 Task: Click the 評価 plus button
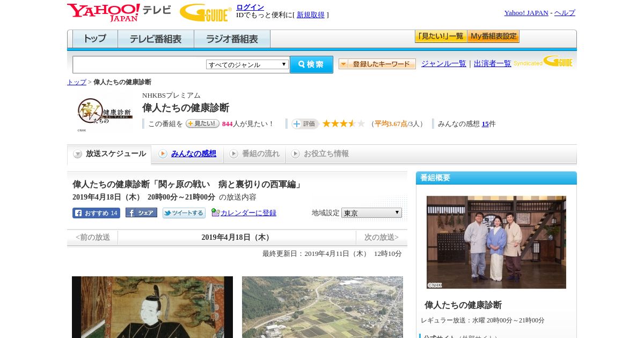click(305, 124)
